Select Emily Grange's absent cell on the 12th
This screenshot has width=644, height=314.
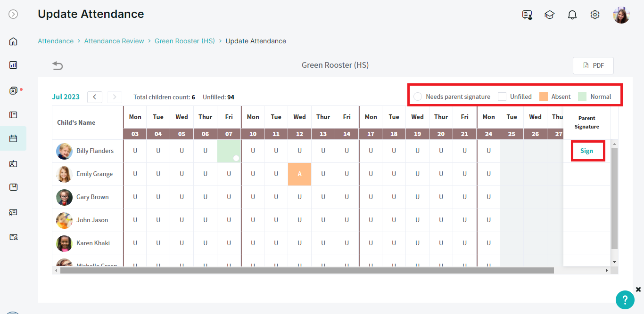point(299,174)
